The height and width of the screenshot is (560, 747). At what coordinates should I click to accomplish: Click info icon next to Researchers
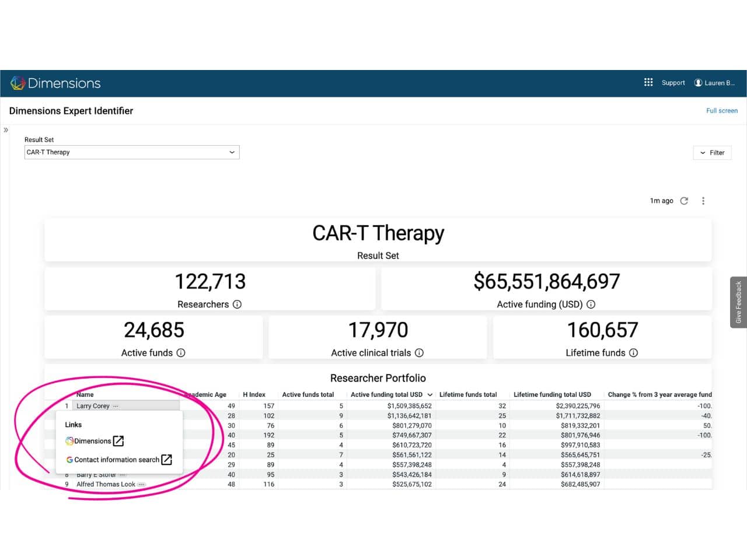(237, 304)
